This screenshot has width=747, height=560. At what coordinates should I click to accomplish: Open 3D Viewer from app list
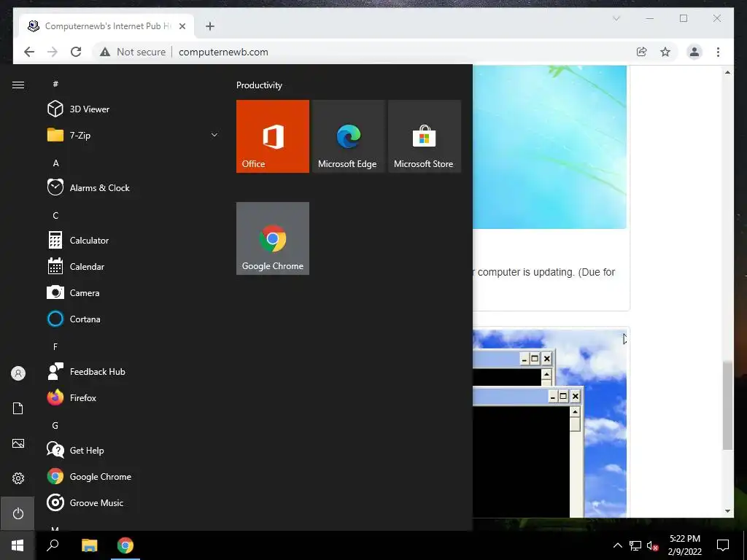pyautogui.click(x=131, y=109)
